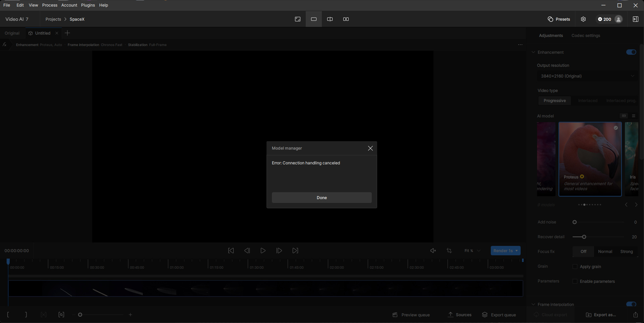Open the Fit % zoom dropdown

472,251
